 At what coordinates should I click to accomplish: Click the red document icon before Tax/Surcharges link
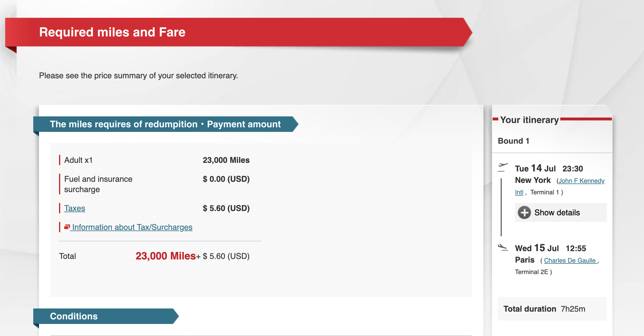67,227
